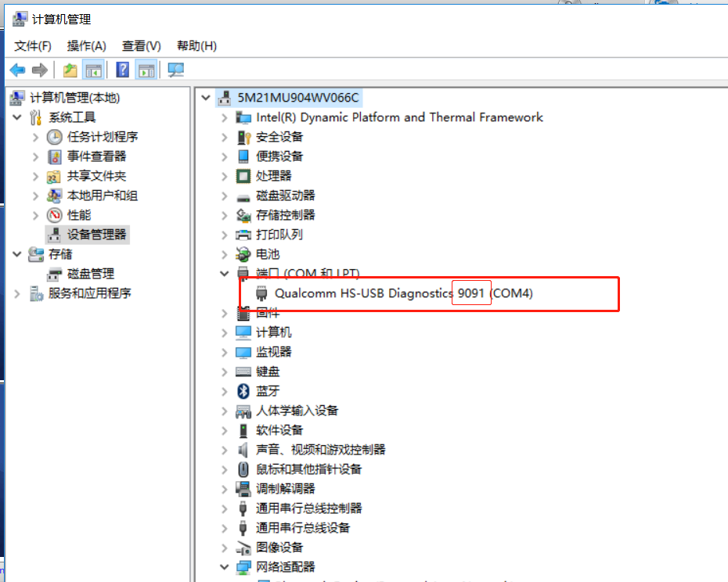Screen dimensions: 728x582
Task: Click the Event Viewer icon
Action: pyautogui.click(x=54, y=156)
